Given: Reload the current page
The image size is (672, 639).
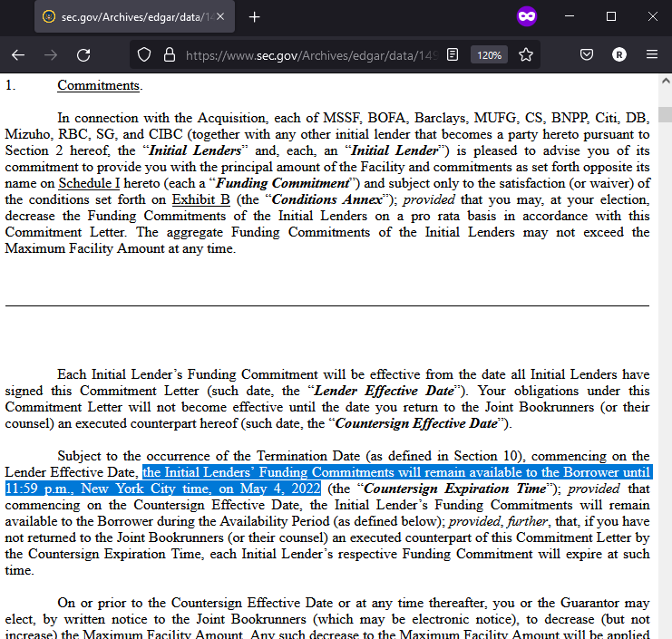Looking at the screenshot, I should point(83,54).
